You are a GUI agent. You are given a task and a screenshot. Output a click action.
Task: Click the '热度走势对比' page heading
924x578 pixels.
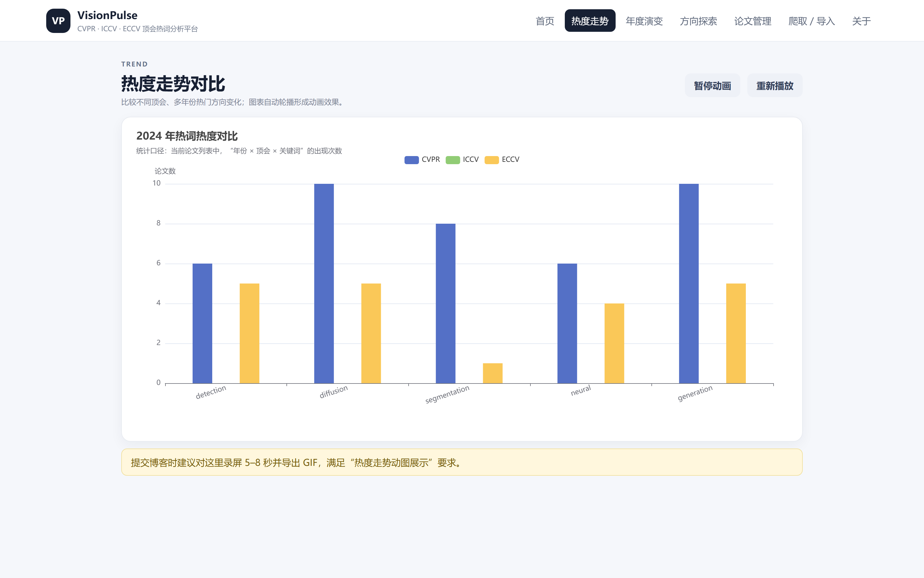click(x=173, y=84)
